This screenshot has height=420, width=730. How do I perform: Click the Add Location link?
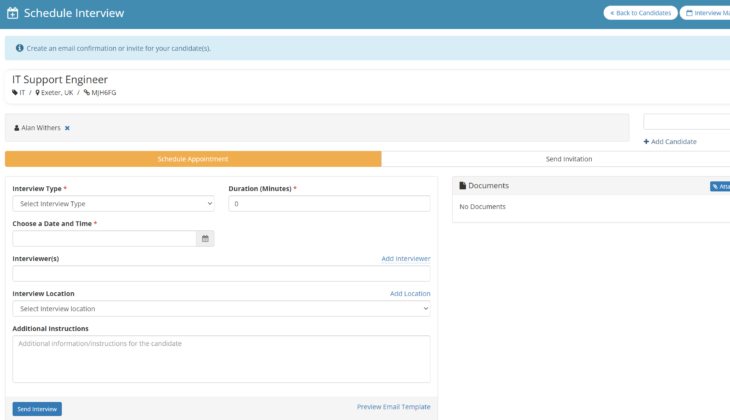(410, 294)
